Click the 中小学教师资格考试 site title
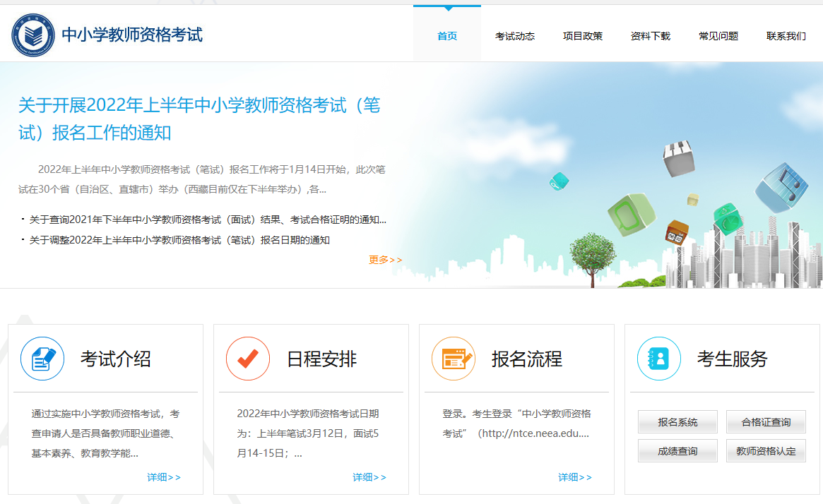This screenshot has height=504, width=823. pyautogui.click(x=132, y=35)
